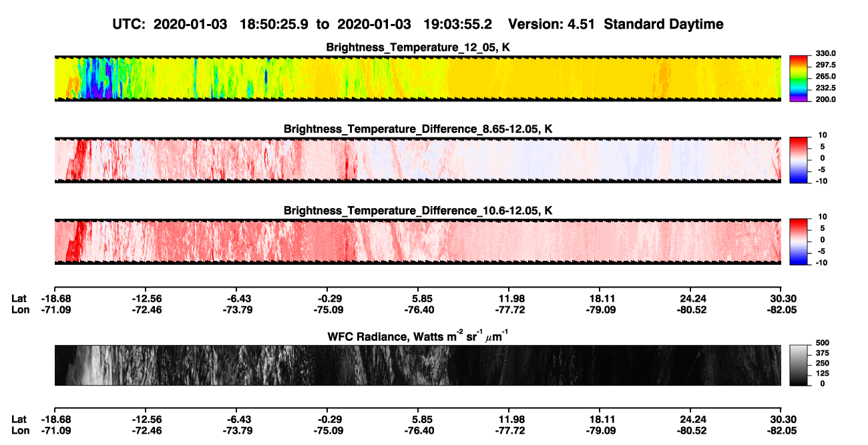The image size is (868, 445).
Task: Click the WFC Radiance grayscale color bar
Action: (799, 365)
